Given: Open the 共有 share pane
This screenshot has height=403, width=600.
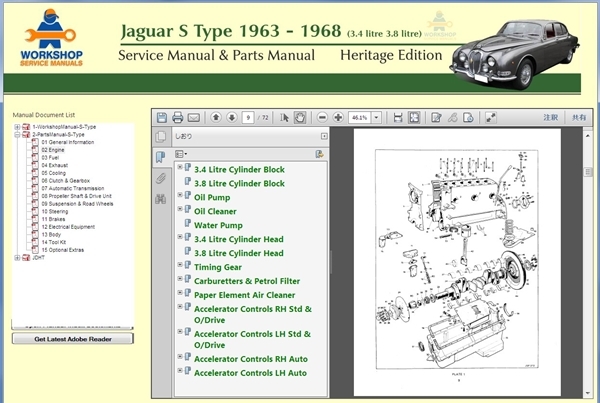Looking at the screenshot, I should point(579,117).
